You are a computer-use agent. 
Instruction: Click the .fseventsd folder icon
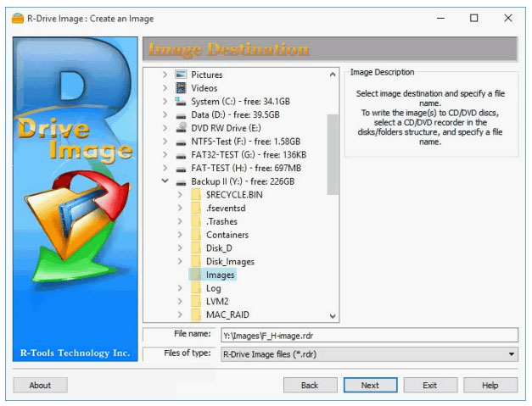point(196,208)
